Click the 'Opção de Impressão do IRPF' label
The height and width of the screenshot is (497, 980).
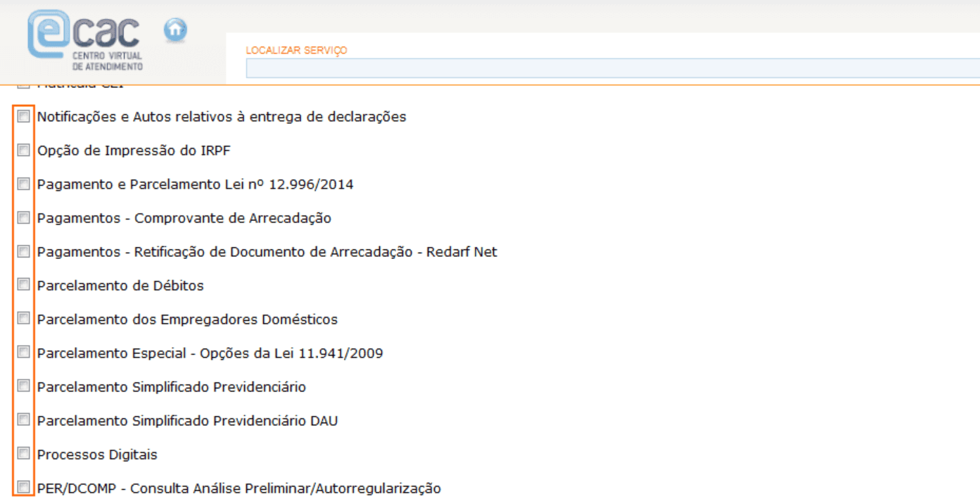tap(134, 151)
